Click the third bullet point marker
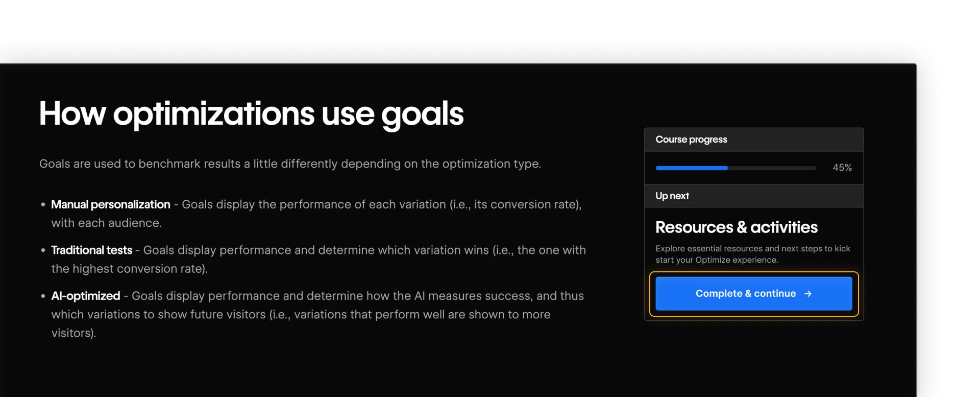This screenshot has width=980, height=397. tap(43, 296)
